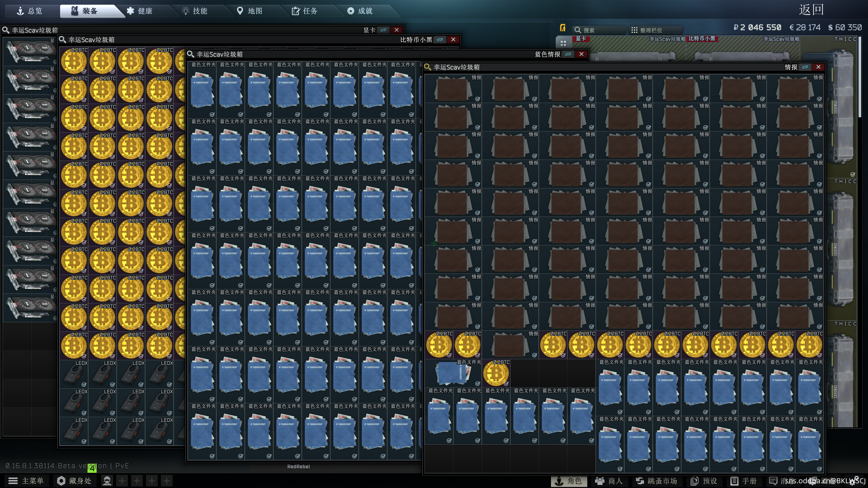Select the 成就 achievements tab
Screen dimensions: 868x488
tap(359, 11)
